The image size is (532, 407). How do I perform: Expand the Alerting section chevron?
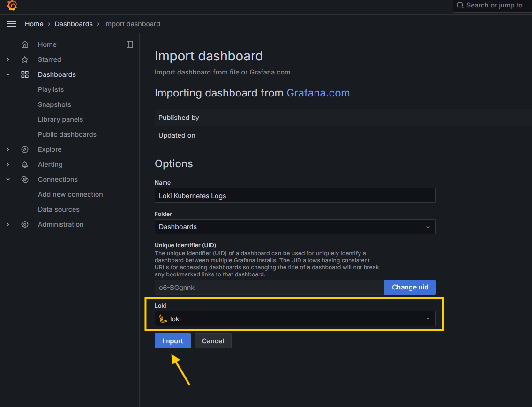(x=8, y=164)
